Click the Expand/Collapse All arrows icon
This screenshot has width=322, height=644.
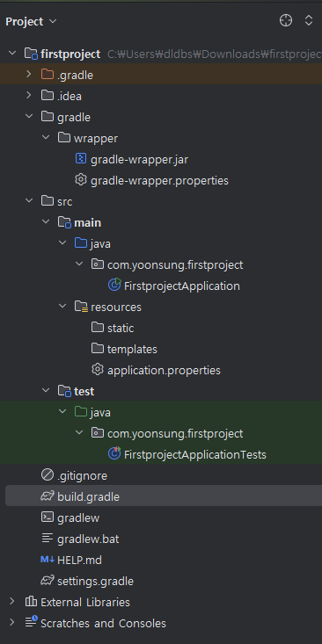(309, 20)
